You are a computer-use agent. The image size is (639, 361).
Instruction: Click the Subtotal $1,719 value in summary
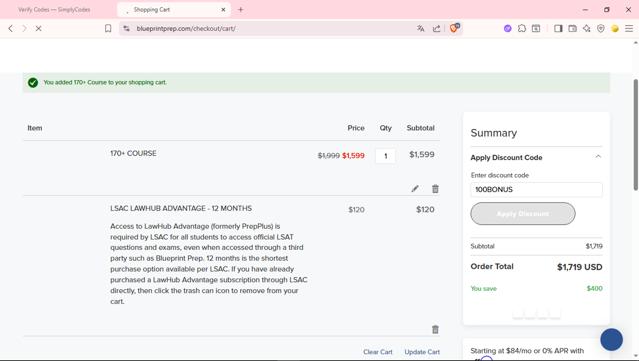(x=594, y=246)
